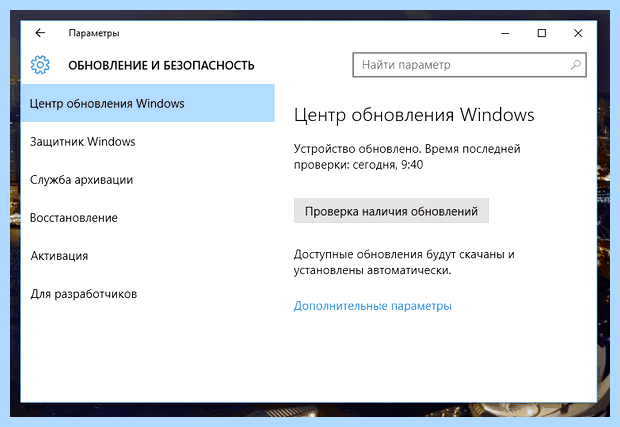Click the Параметры window title
Viewport: 620px width, 427px height.
[x=94, y=33]
